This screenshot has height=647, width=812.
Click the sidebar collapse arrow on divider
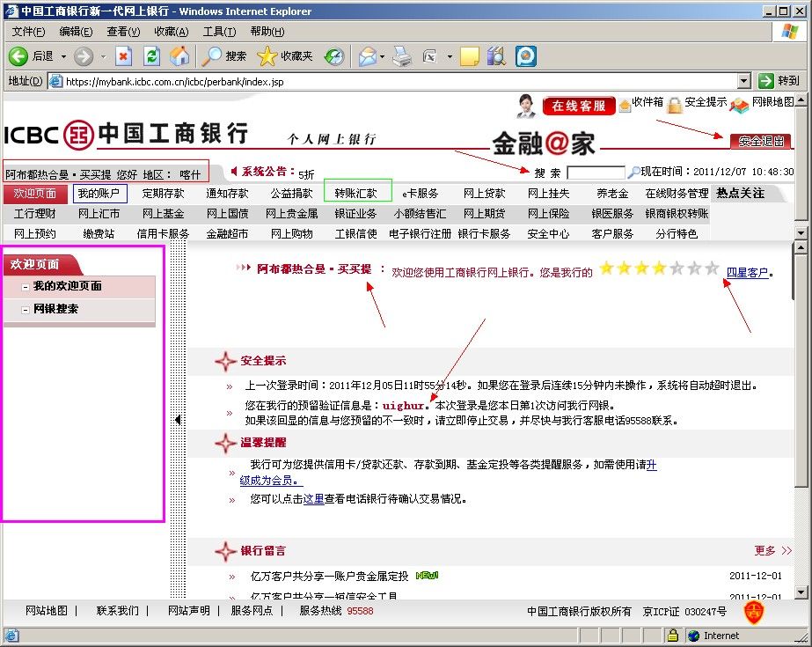point(178,420)
